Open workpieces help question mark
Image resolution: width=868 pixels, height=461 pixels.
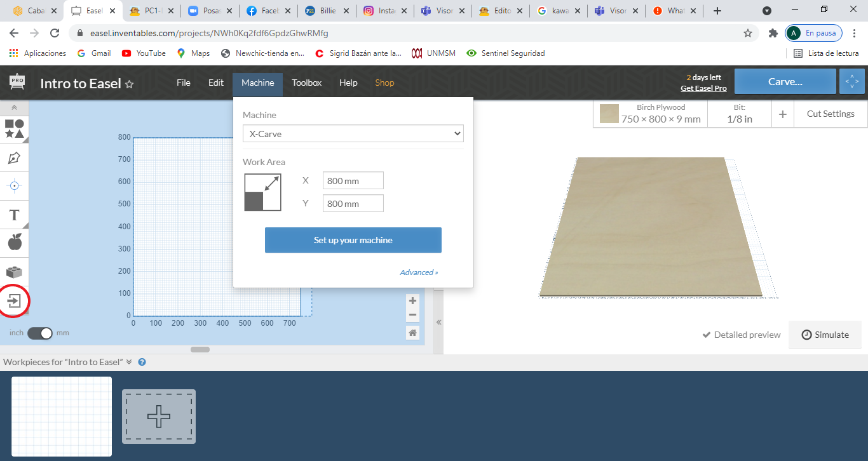[x=142, y=362]
